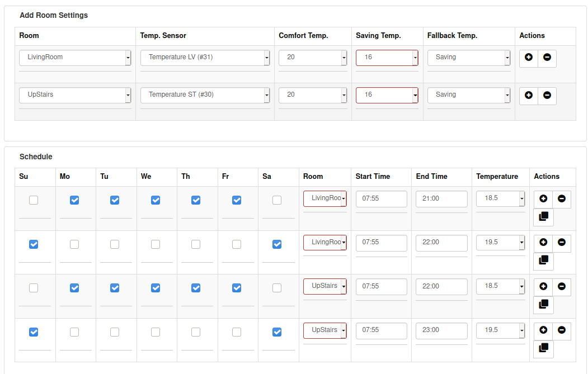The width and height of the screenshot is (588, 374).
Task: Duplicate the schedule row ending at 23:00
Action: coord(543,349)
